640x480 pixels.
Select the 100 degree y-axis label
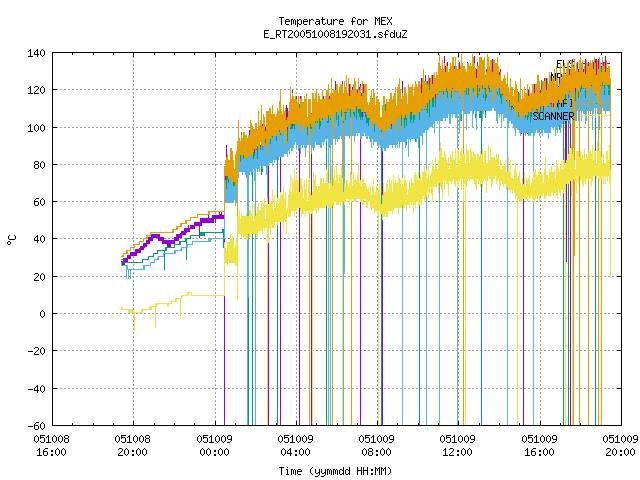click(36, 128)
